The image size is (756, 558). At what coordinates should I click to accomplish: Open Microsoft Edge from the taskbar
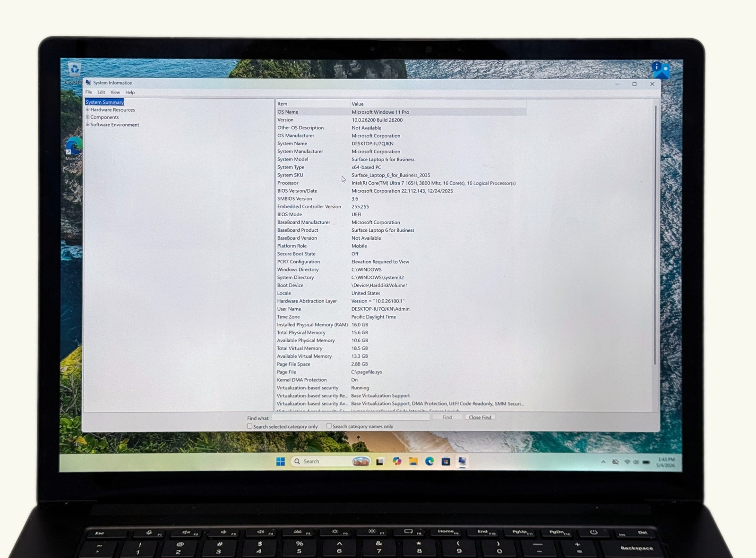click(x=430, y=461)
